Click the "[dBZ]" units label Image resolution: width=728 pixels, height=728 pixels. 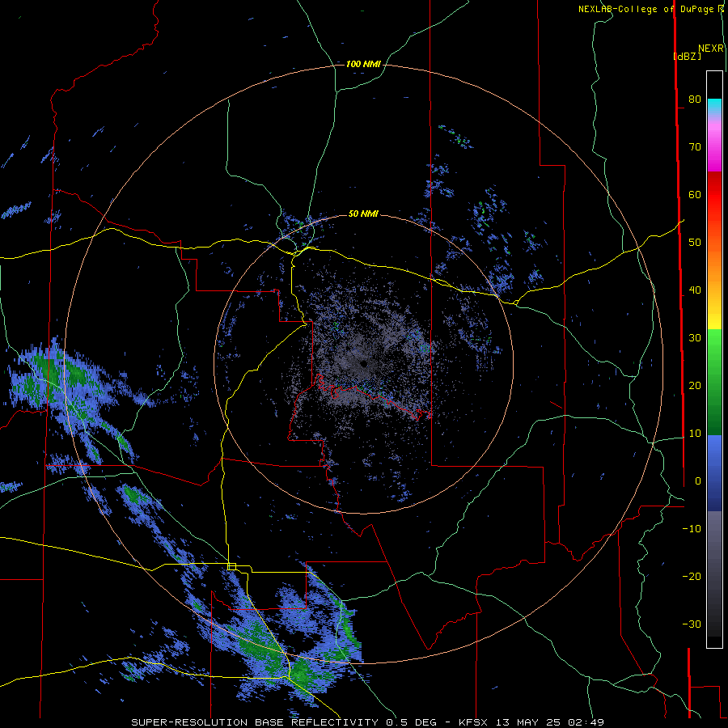687,56
